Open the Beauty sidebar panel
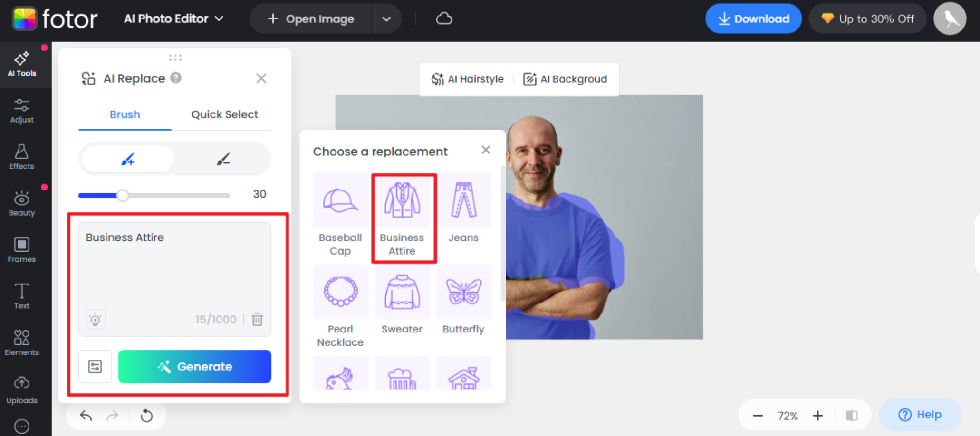This screenshot has height=436, width=980. [x=22, y=204]
